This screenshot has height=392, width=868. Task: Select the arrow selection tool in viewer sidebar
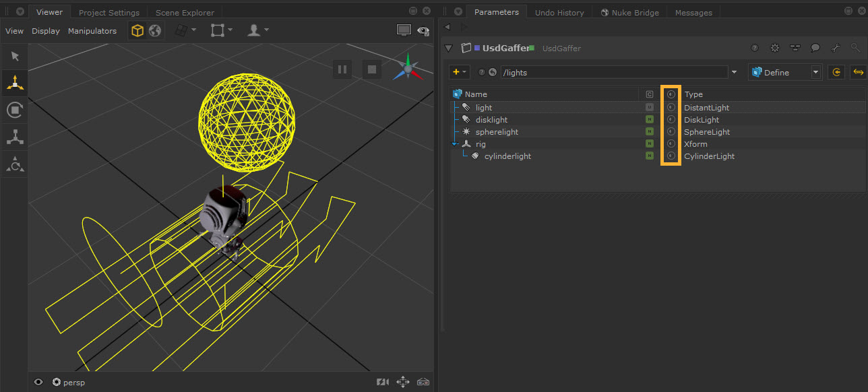(x=15, y=57)
